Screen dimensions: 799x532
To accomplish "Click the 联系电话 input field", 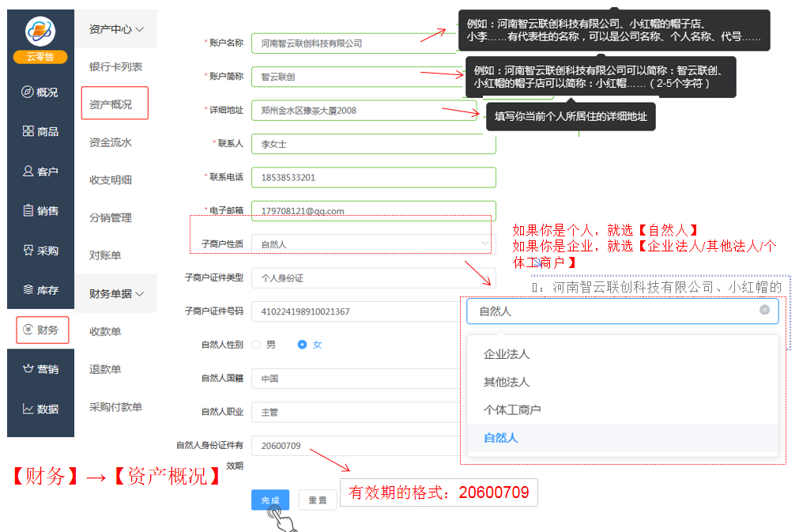I will click(374, 177).
